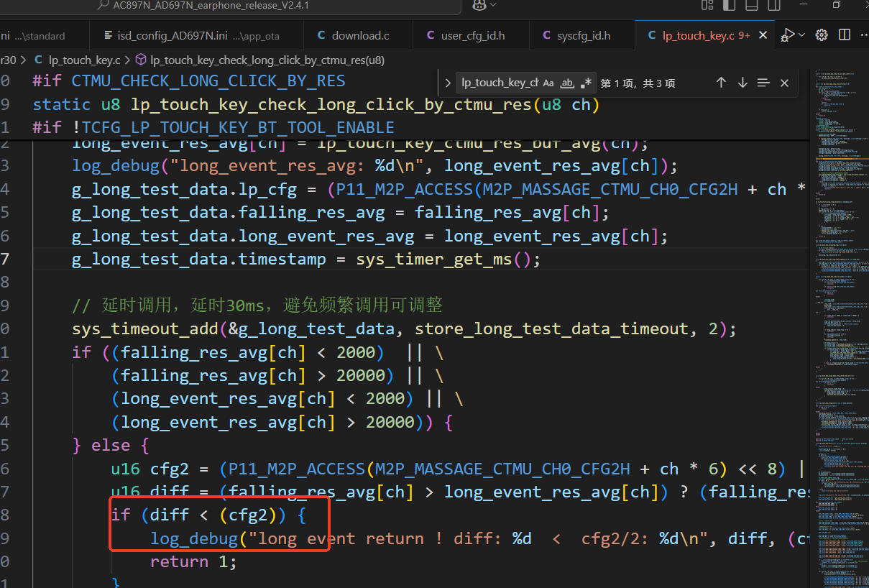Open the Run or Debug dropdown arrow
The image size is (869, 588).
pyautogui.click(x=802, y=35)
